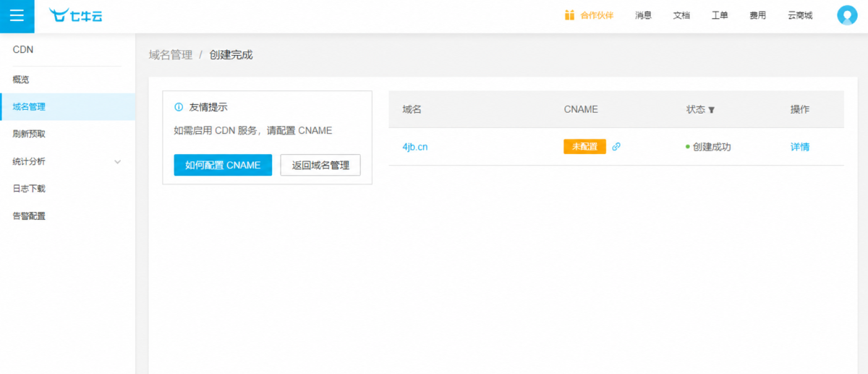Open the user avatar menu
Image resolution: width=868 pixels, height=374 pixels.
point(847,15)
